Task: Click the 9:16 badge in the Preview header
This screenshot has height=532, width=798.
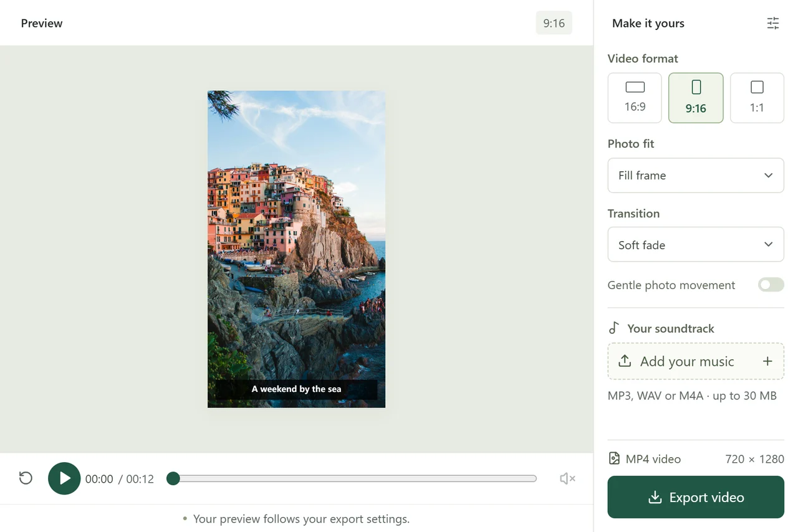Action: point(554,23)
